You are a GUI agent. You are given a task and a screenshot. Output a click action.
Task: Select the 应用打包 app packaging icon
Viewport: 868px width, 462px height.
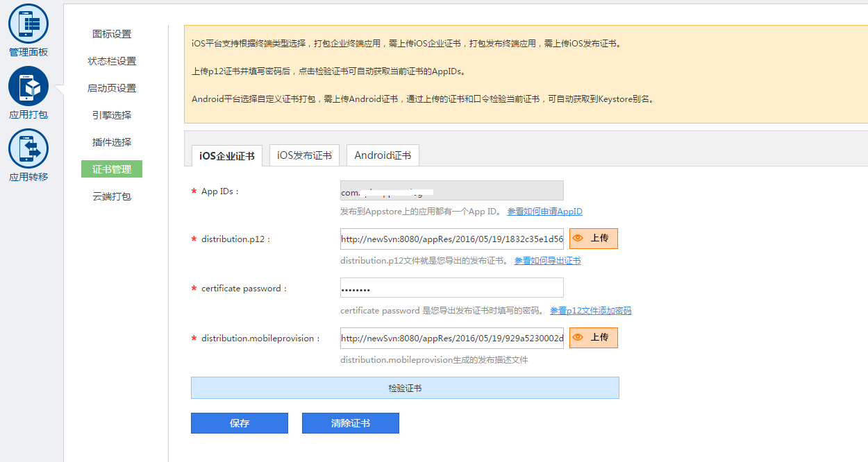pos(28,86)
